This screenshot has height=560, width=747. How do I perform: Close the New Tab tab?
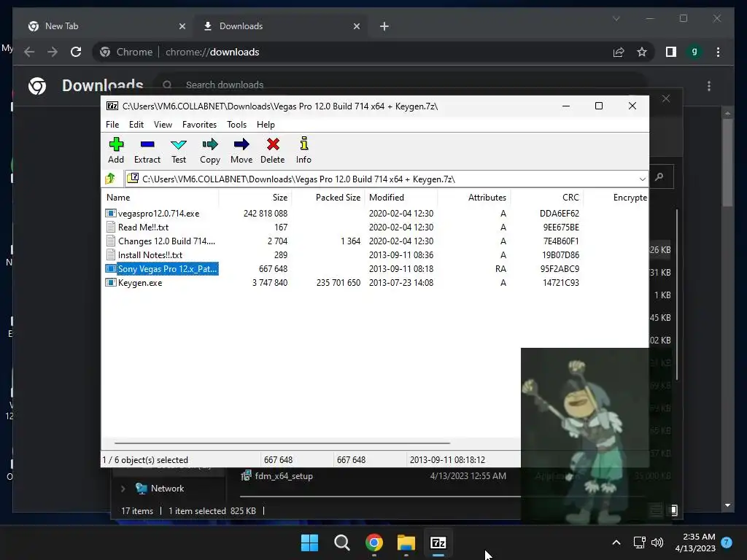[x=182, y=26]
